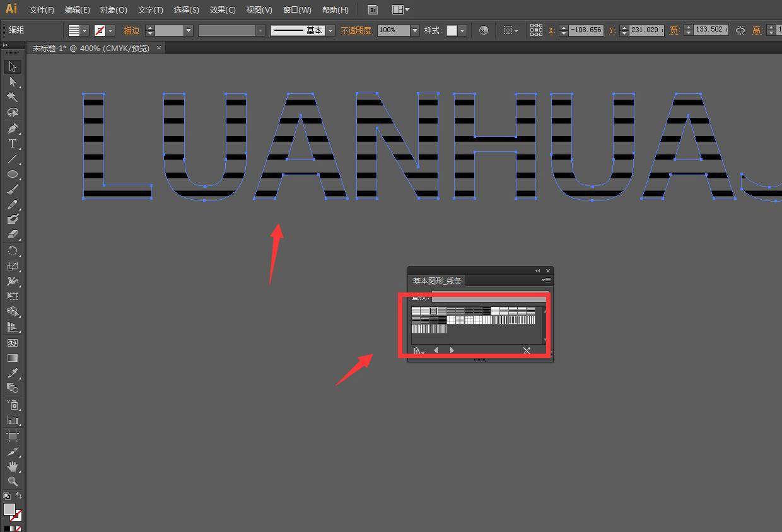Switch to the Hand tool
The width and height of the screenshot is (782, 532).
[x=12, y=466]
